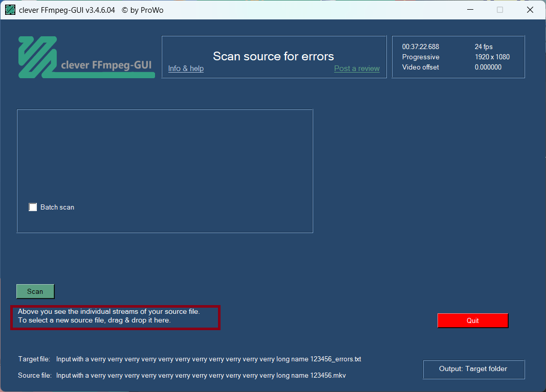Click the Source file name ending in .mkv
This screenshot has width=546, height=392.
click(201, 375)
